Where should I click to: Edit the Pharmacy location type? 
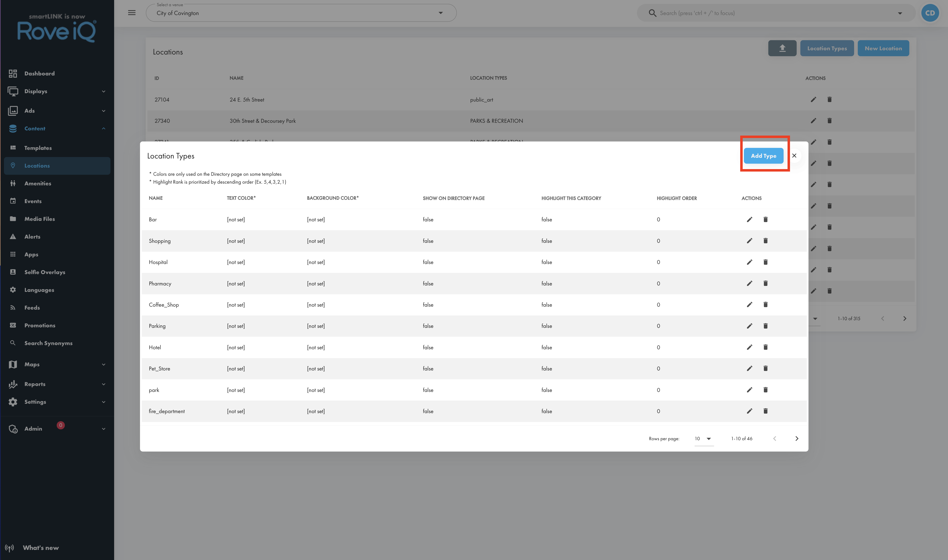click(x=750, y=283)
